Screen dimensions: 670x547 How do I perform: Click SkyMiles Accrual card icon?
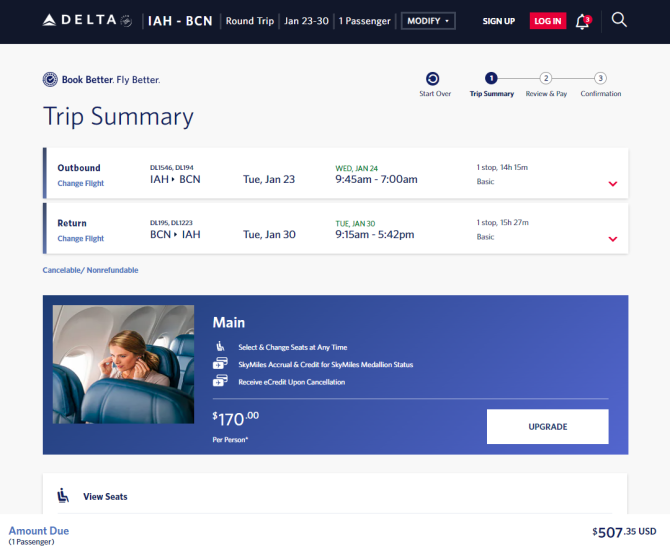coord(220,363)
